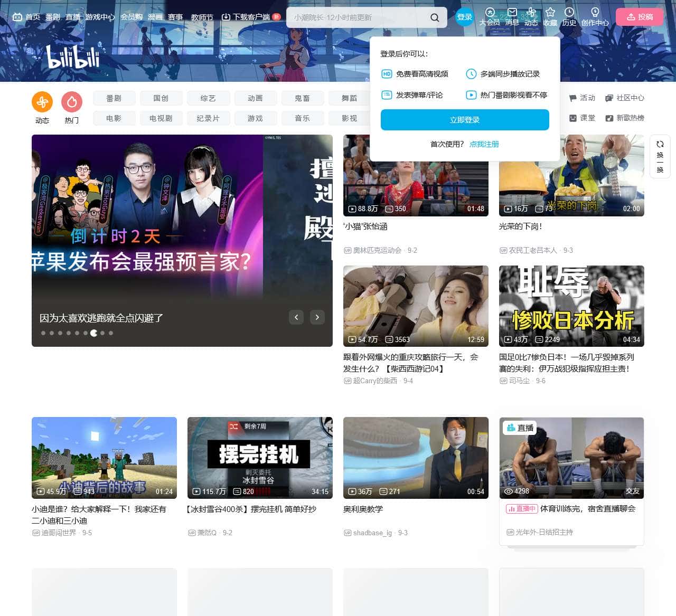Select the 纪录片 category chip
Screen dimensions: 676x616
click(208, 118)
